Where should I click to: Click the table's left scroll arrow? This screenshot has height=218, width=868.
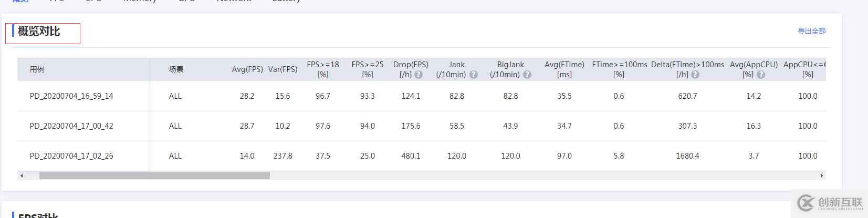pyautogui.click(x=22, y=176)
